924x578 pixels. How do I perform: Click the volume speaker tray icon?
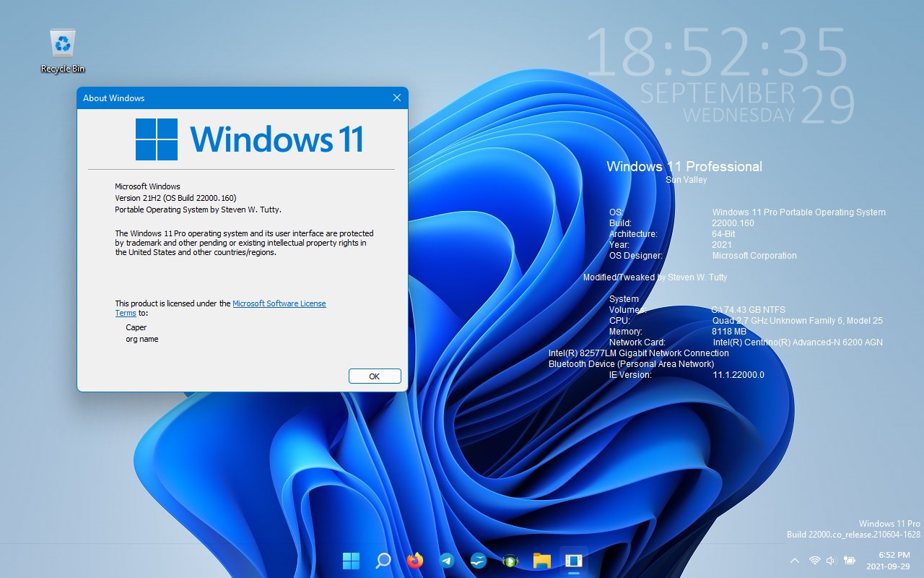[x=831, y=561]
